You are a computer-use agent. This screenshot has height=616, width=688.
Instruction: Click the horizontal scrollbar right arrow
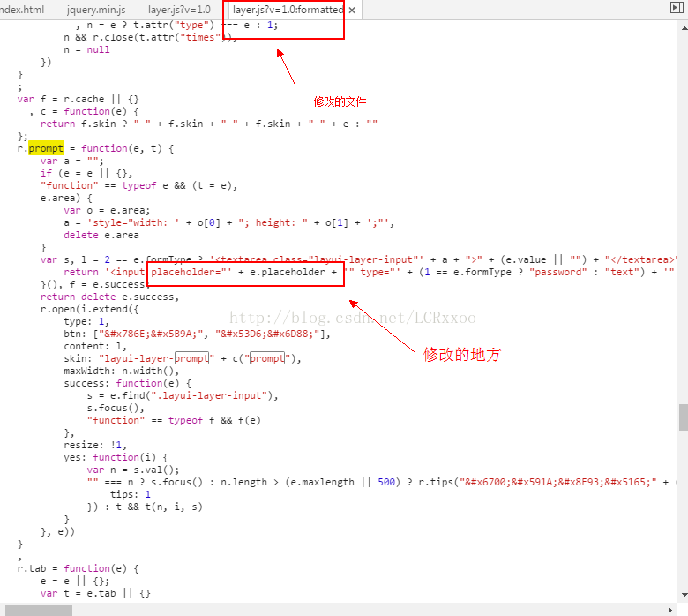[x=669, y=610]
